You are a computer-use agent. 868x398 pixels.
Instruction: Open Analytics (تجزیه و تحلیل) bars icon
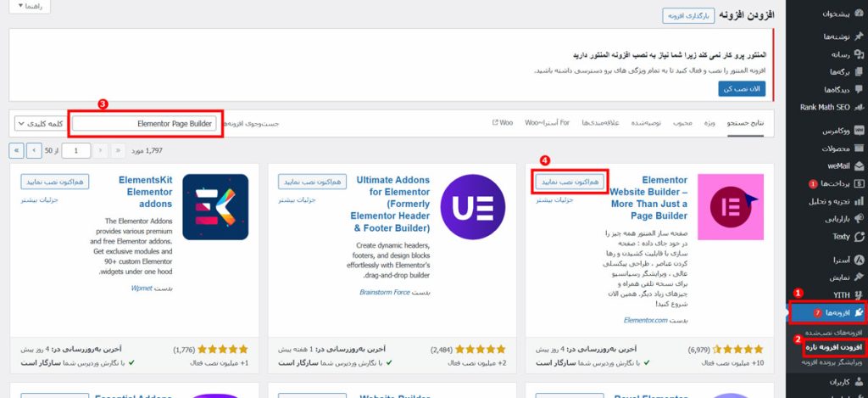(x=859, y=201)
